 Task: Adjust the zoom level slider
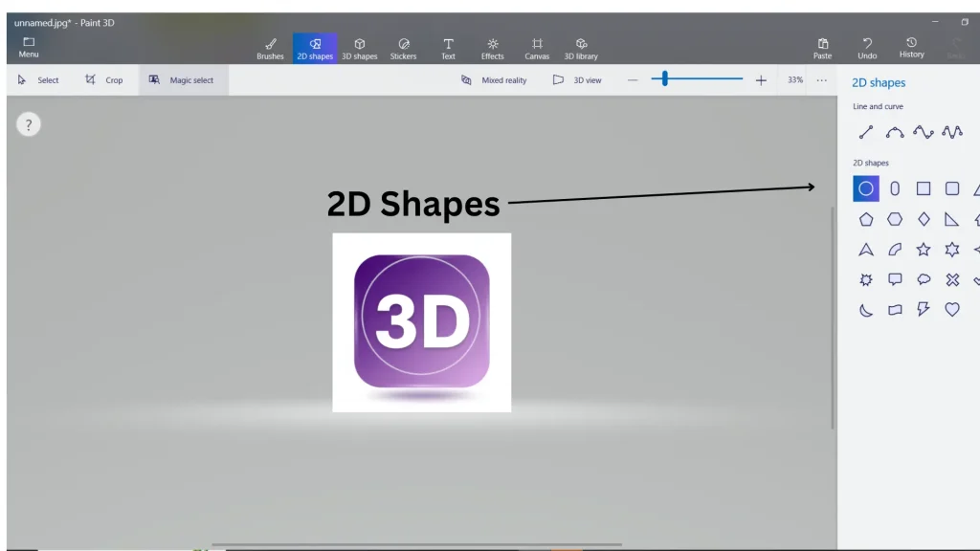(664, 80)
